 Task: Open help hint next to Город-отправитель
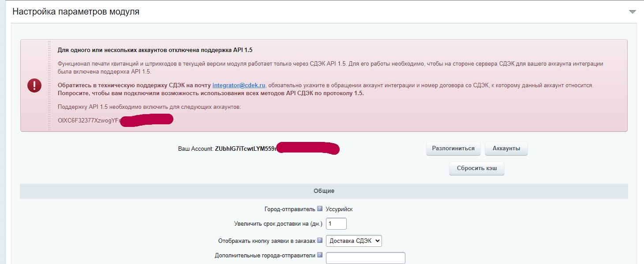(x=320, y=209)
